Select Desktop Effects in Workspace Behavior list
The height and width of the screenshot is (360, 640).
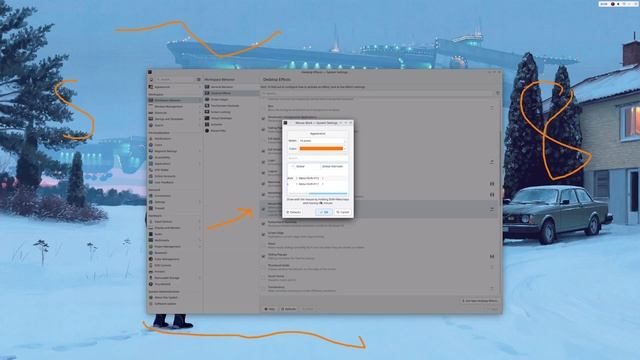pos(231,93)
